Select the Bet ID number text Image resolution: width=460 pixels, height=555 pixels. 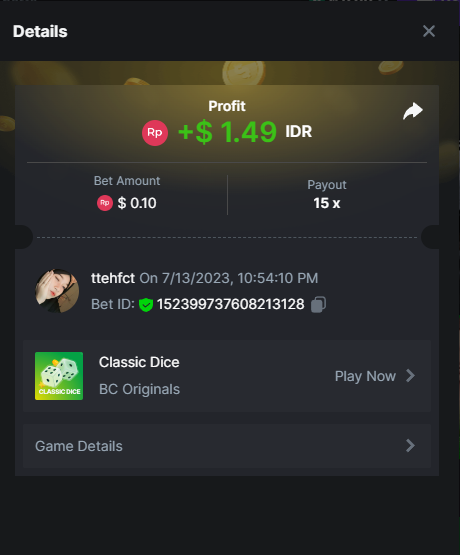click(x=230, y=304)
